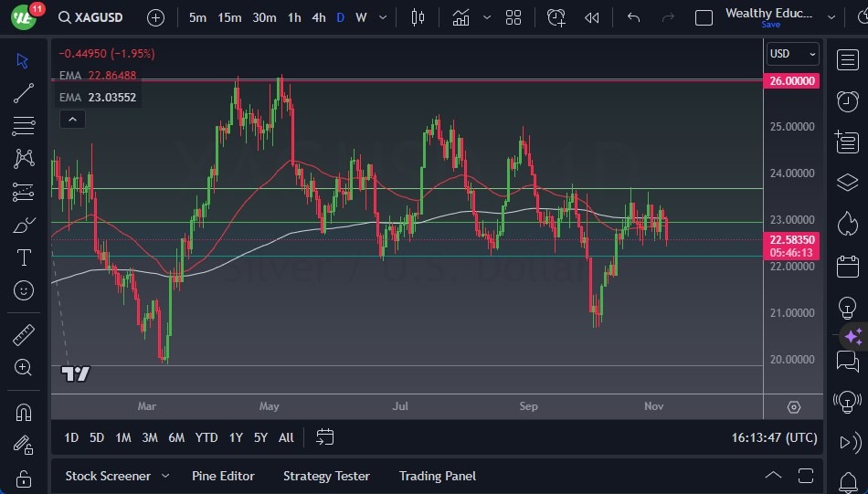Toggle lock all drawing tools
The image size is (868, 494).
pos(24,478)
